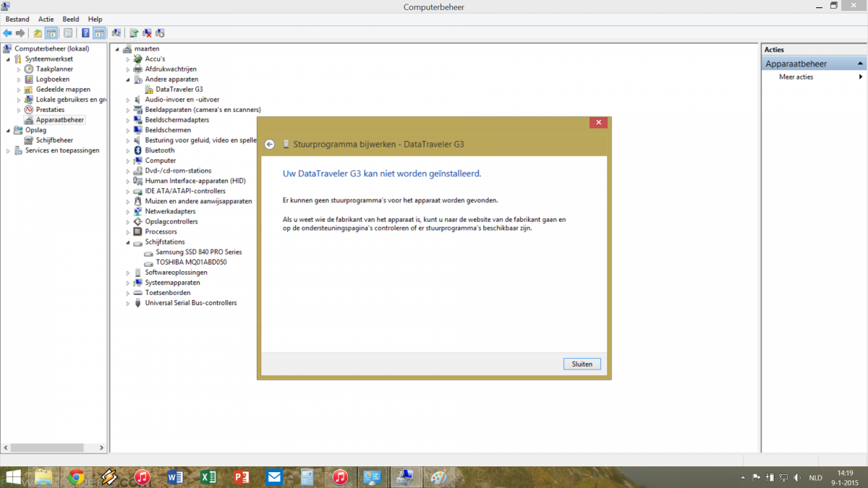Select the DataTraveler G3 device
This screenshot has height=488, width=868.
coord(179,89)
